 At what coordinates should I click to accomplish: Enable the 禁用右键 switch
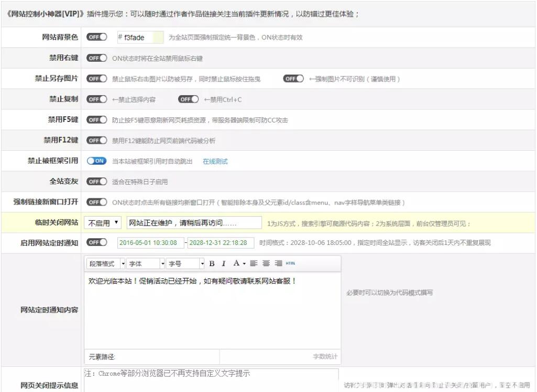(x=96, y=58)
